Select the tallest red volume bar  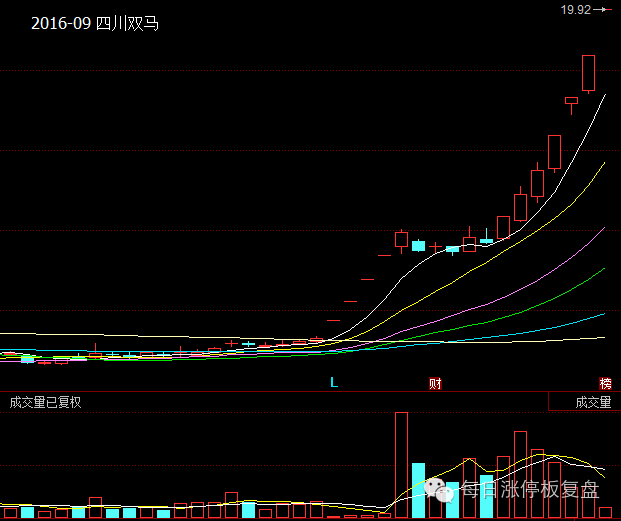pyautogui.click(x=401, y=465)
